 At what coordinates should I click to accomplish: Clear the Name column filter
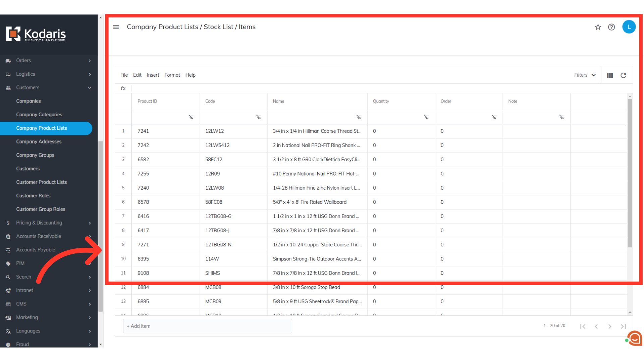[359, 117]
